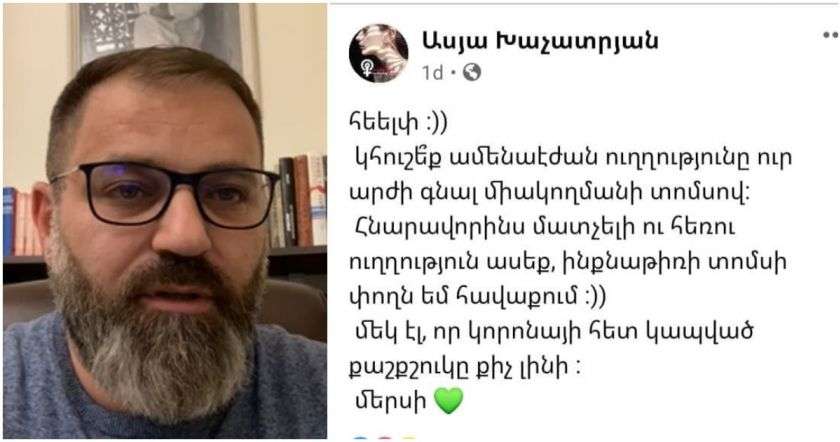Click the post's first line հեելփ :))
Image resolution: width=840 pixels, height=442 pixels.
click(x=398, y=122)
